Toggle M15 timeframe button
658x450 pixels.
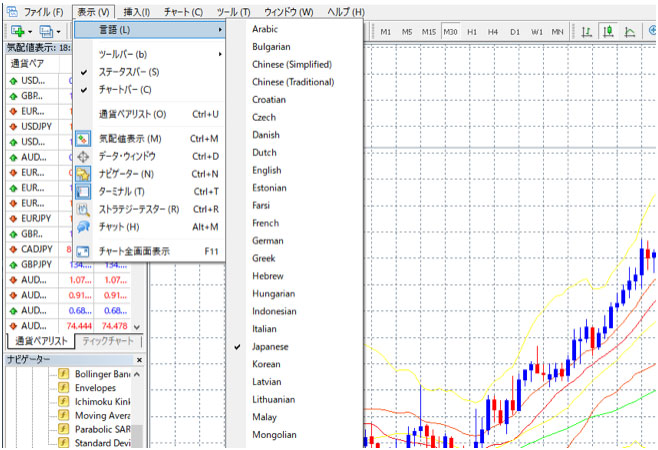coord(428,32)
